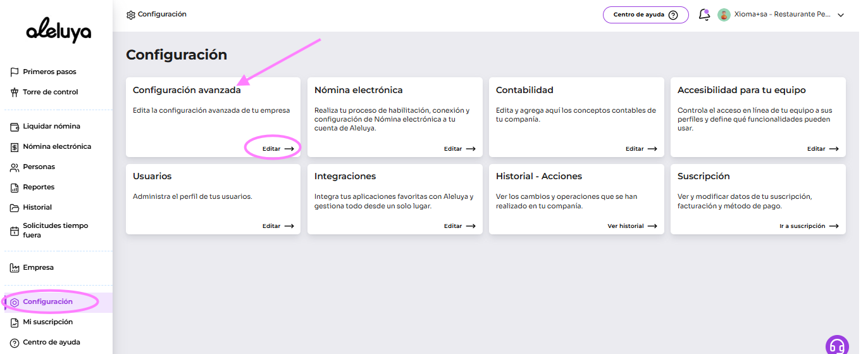Expand the company account dropdown chevron
Viewport: 868px width, 354px height.
tap(841, 15)
